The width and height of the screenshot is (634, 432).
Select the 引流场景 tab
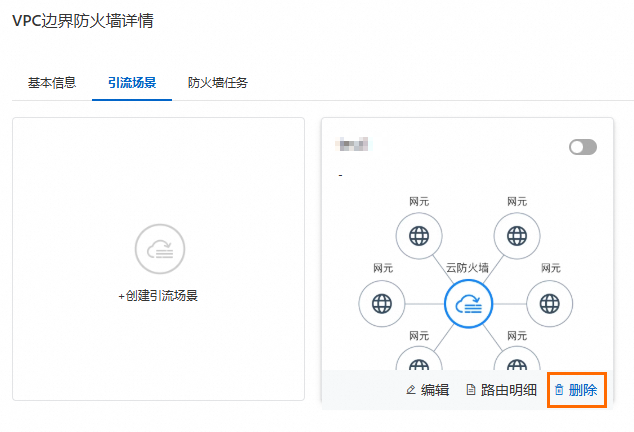[x=132, y=83]
